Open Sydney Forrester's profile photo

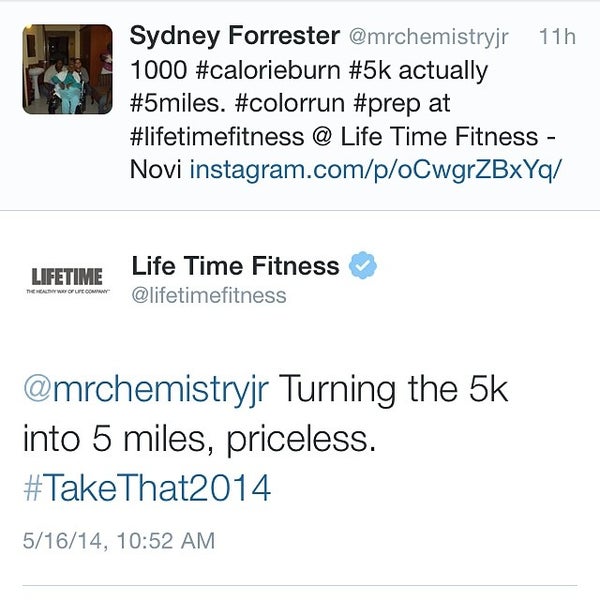click(x=68, y=69)
